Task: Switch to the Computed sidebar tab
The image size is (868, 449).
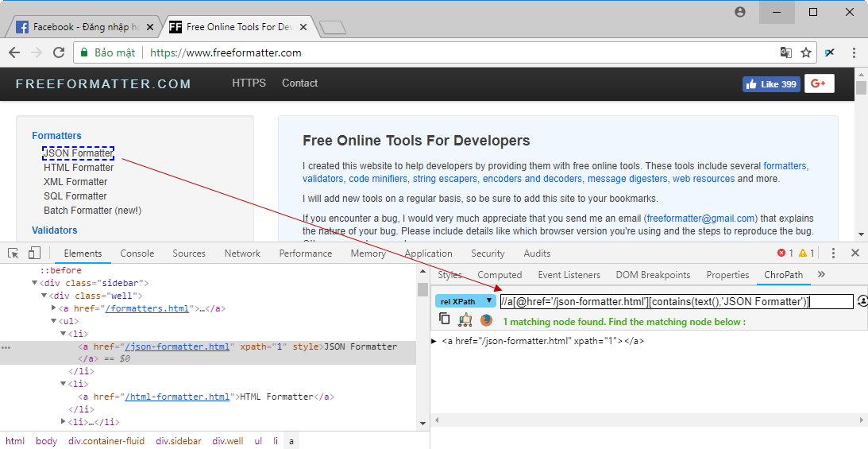Action: [500, 275]
